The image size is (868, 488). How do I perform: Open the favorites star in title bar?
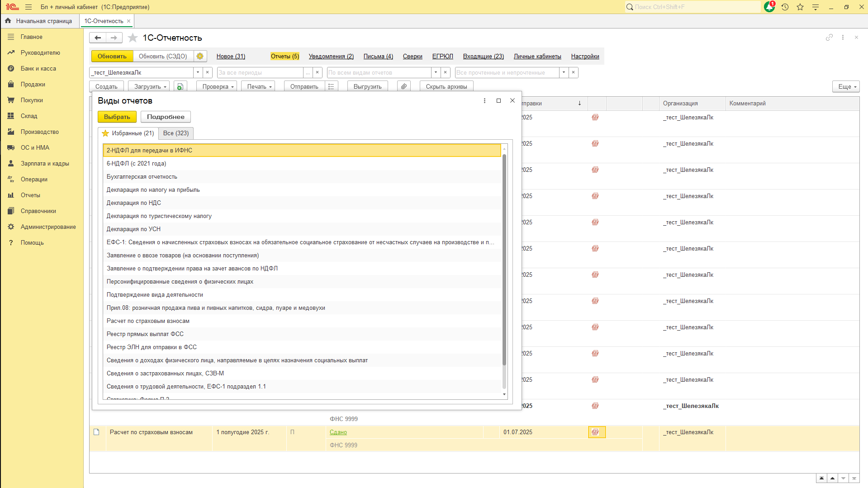[x=800, y=7]
